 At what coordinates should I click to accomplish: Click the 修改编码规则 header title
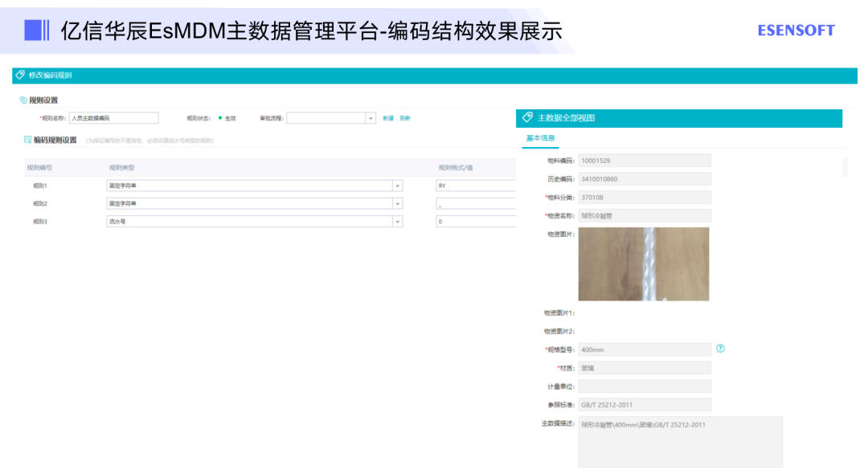point(51,75)
